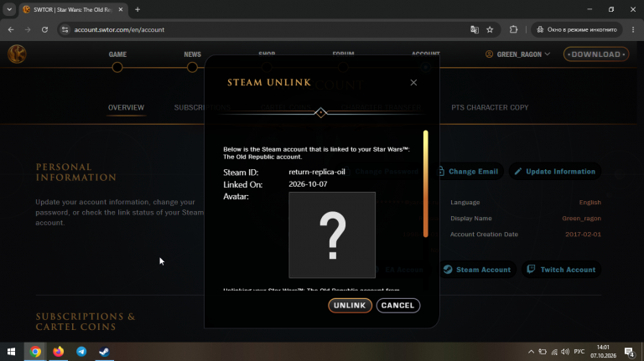
Task: Open the GAME navigation menu
Action: [x=117, y=54]
